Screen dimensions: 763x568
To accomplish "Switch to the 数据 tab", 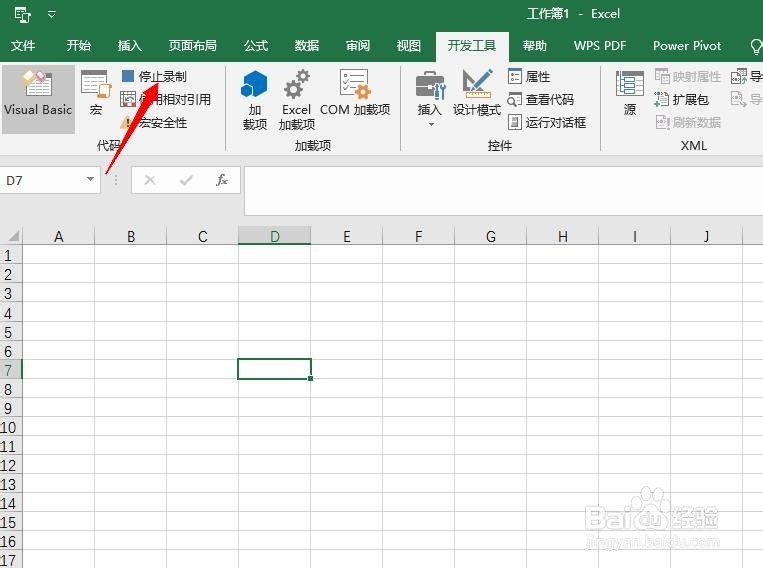I will point(307,46).
